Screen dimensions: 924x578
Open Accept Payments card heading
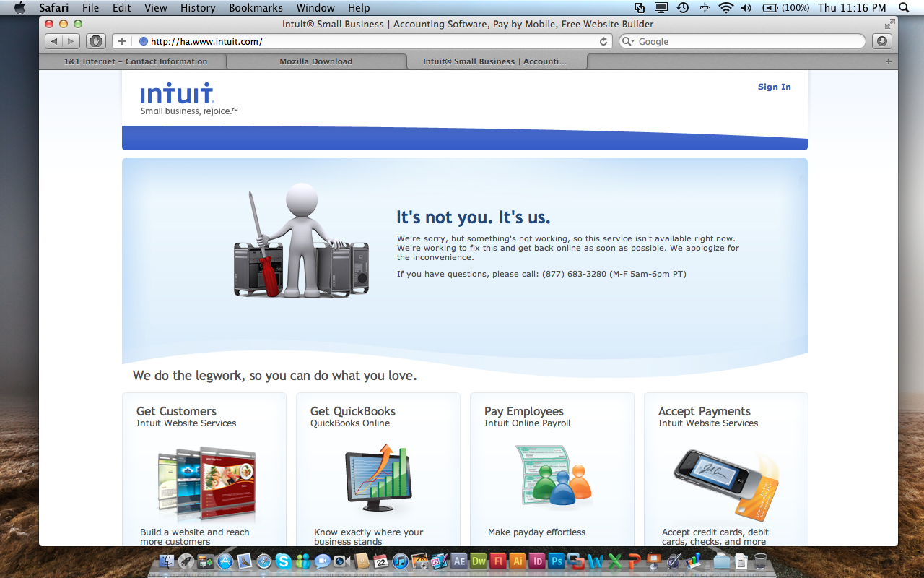pyautogui.click(x=705, y=411)
